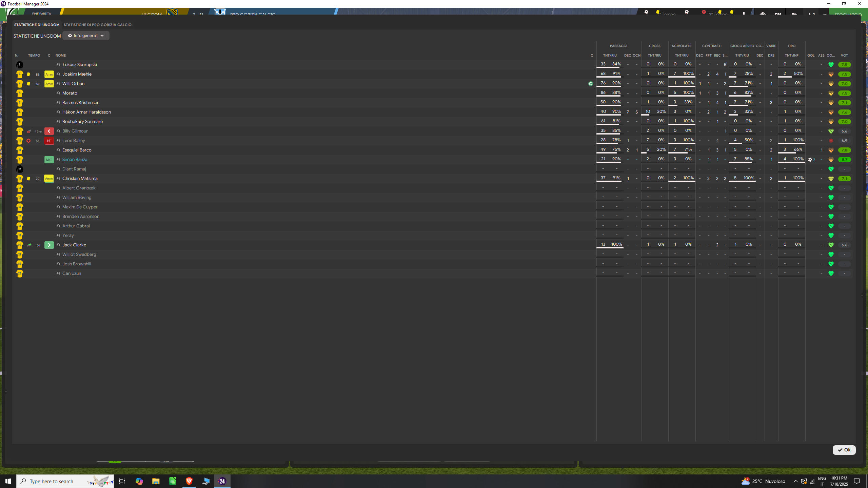Sort by the NOME column header

(61, 55)
